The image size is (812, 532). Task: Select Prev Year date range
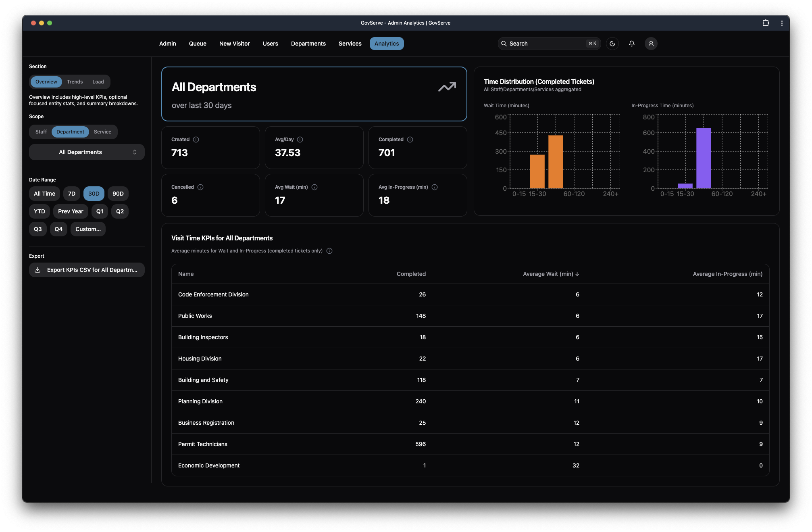pos(71,211)
